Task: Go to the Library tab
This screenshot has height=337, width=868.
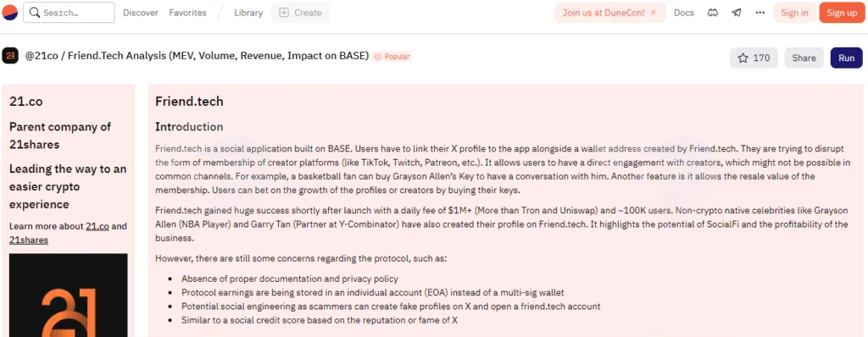Action: [x=248, y=13]
